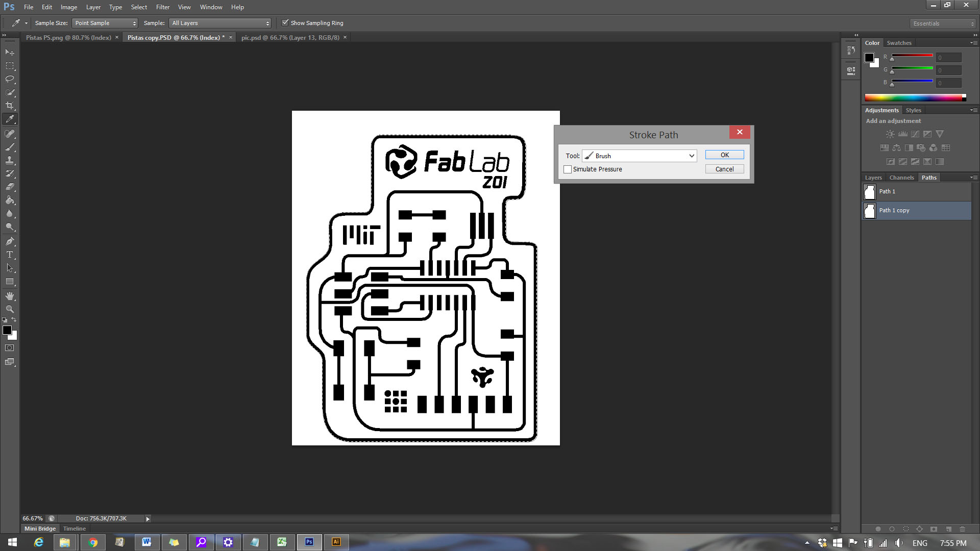The width and height of the screenshot is (980, 551).
Task: Open the Timeline tab
Action: point(75,529)
